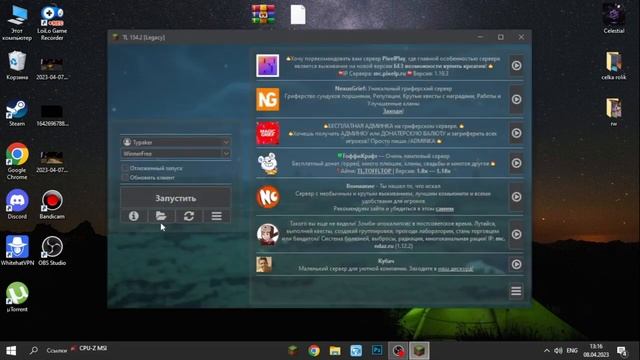Open File Explorer from the taskbar
This screenshot has width=640, height=360.
click(335, 351)
